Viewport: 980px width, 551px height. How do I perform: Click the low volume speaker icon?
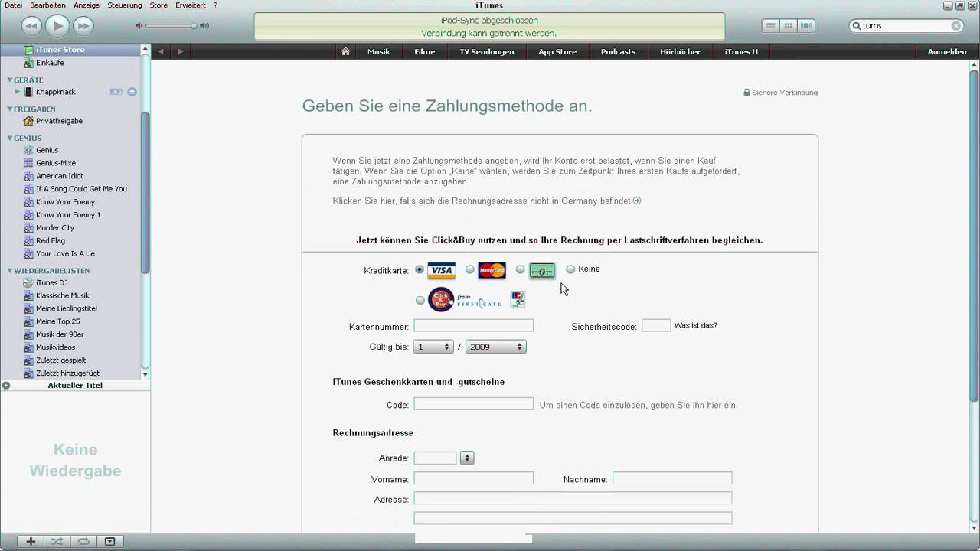tap(139, 26)
